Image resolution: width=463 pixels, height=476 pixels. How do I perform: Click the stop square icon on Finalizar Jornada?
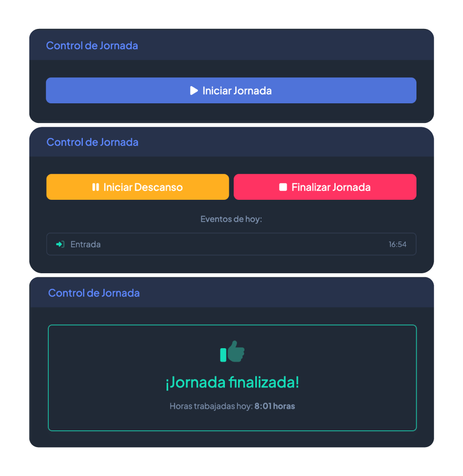tap(283, 187)
